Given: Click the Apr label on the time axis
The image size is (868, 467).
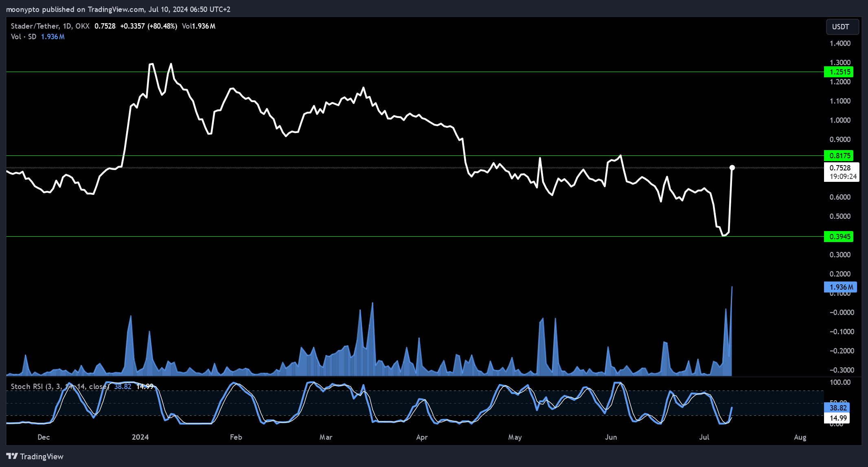Looking at the screenshot, I should (x=422, y=437).
